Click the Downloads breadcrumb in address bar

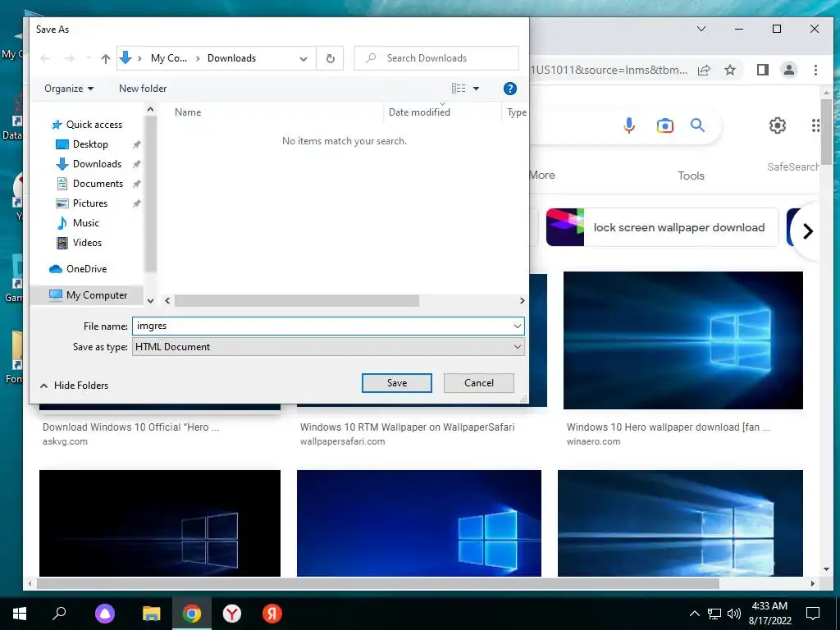click(231, 58)
